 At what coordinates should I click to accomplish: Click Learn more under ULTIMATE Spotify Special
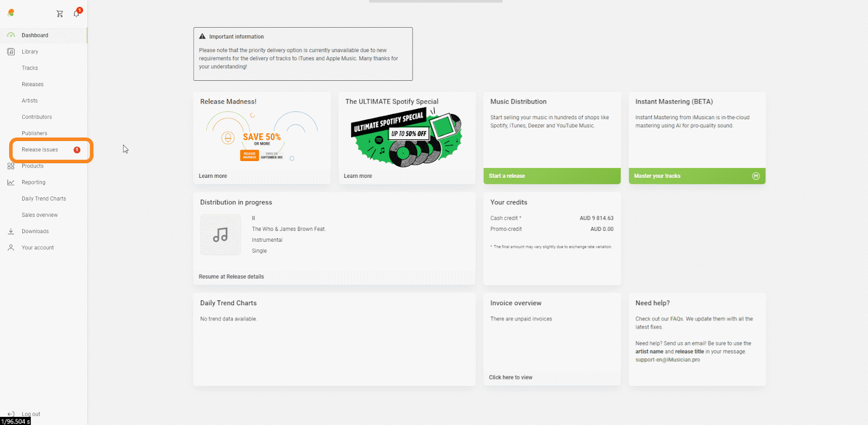click(x=358, y=176)
